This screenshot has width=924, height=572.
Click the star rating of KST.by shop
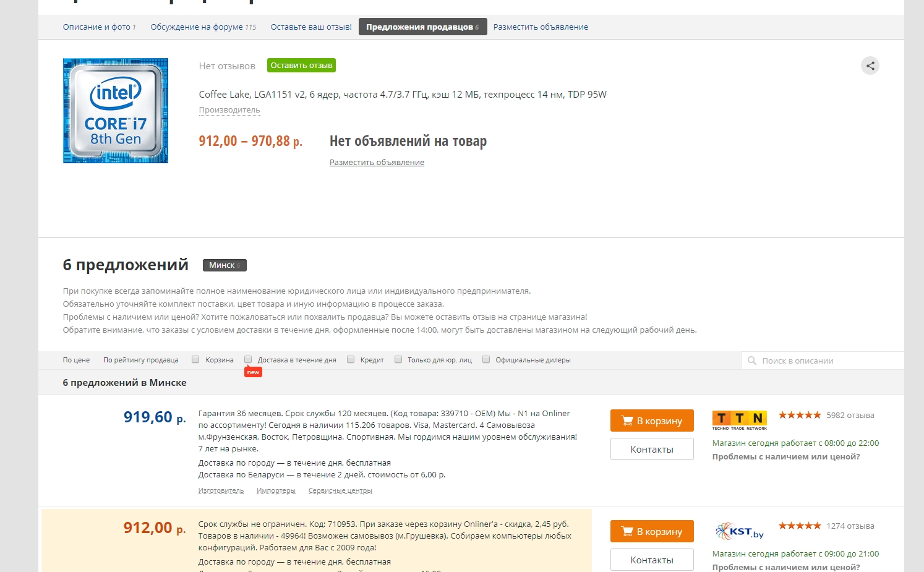pyautogui.click(x=800, y=526)
